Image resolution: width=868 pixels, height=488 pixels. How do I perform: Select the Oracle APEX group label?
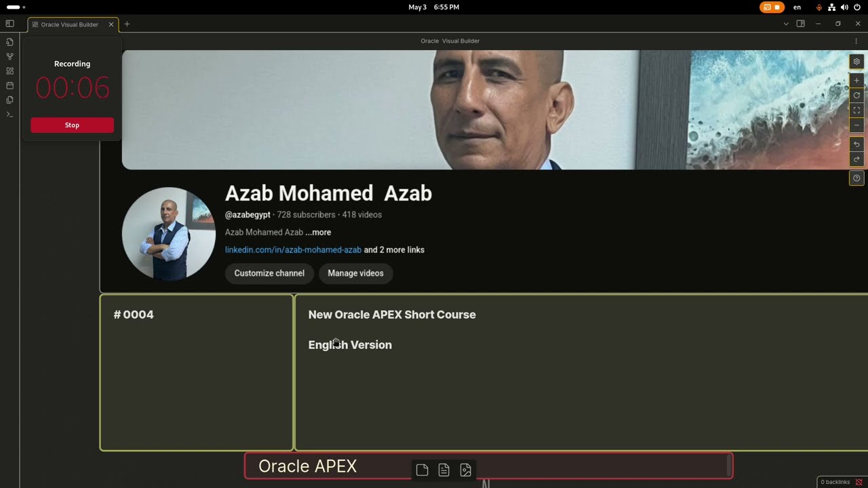pyautogui.click(x=307, y=466)
